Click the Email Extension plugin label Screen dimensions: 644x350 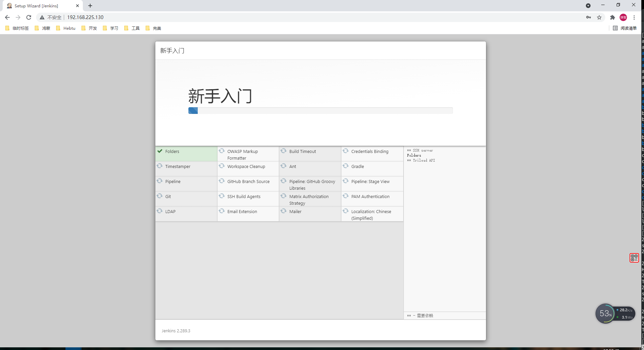[242, 211]
